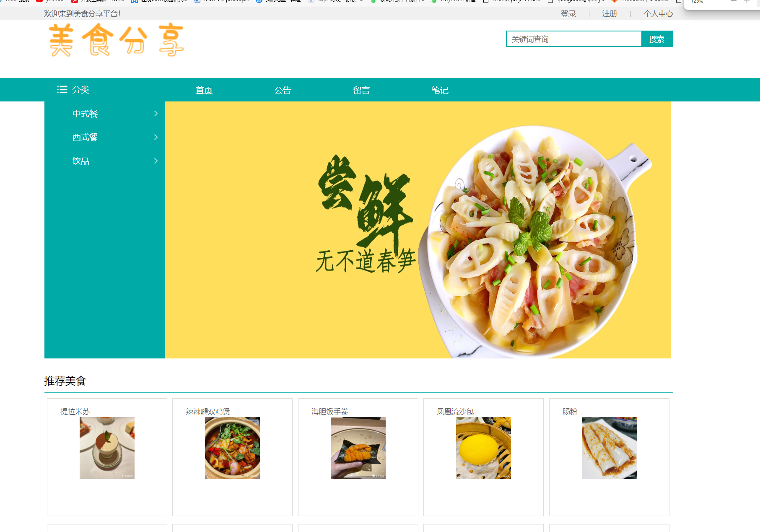Expand the 饮品 category arrow
Screen dimensions: 760x532
pyautogui.click(x=156, y=161)
